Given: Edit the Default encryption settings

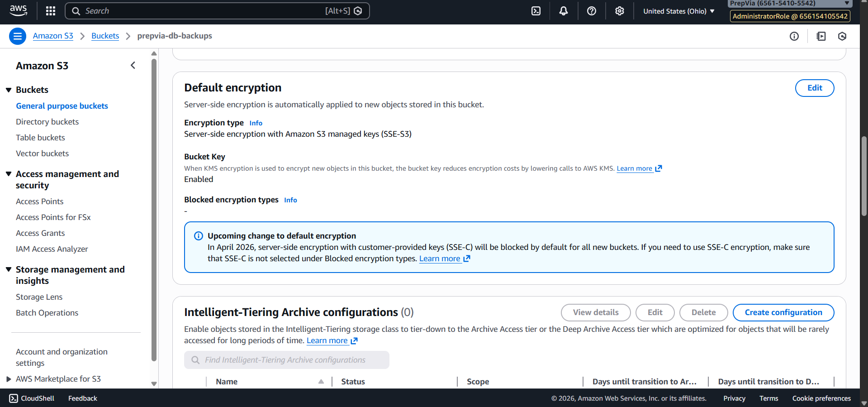Looking at the screenshot, I should (x=815, y=88).
